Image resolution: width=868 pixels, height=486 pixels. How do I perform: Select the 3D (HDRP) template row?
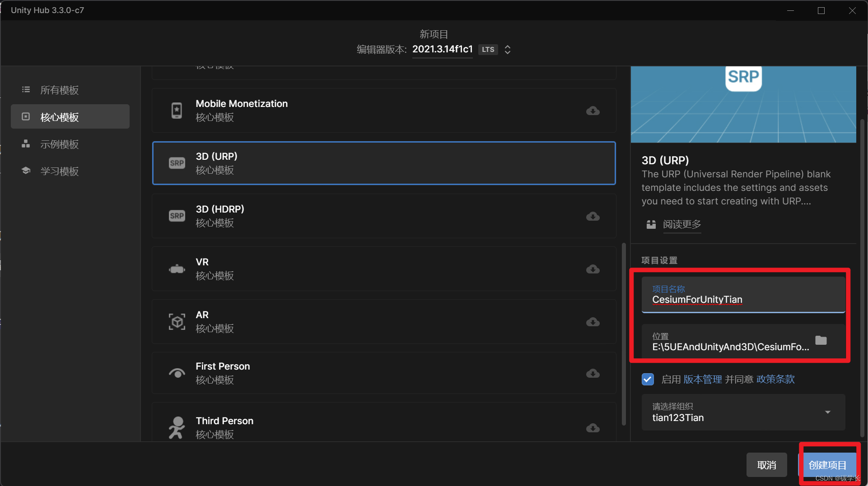384,216
